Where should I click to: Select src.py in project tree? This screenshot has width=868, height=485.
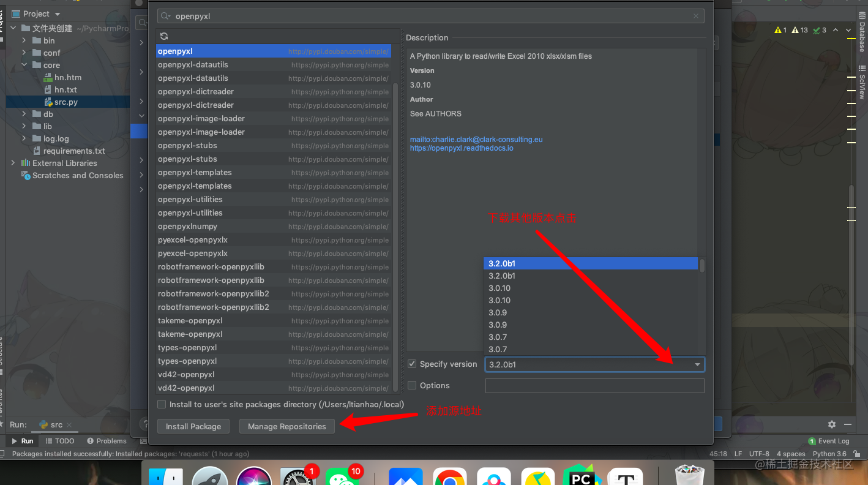pyautogui.click(x=66, y=102)
